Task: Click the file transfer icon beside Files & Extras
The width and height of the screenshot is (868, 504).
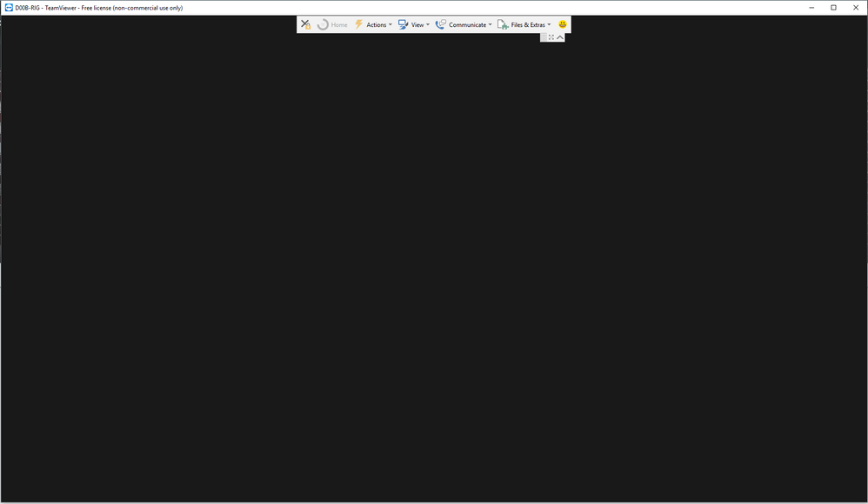Action: click(x=503, y=24)
